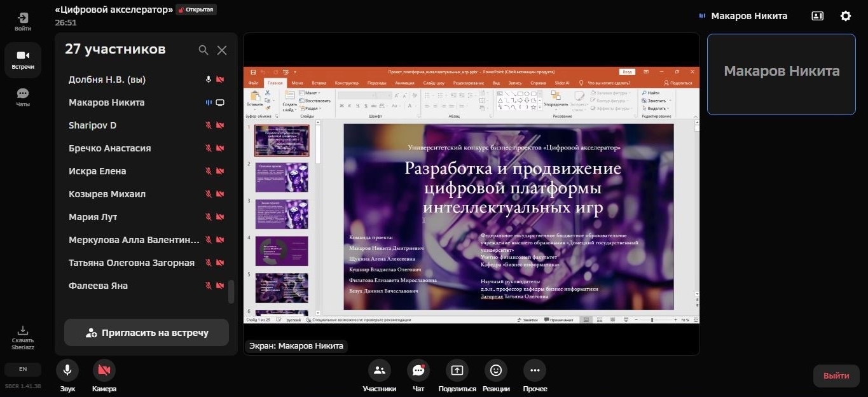This screenshot has width=868, height=397.
Task: Switch to the Анимация ribbon tab
Action: tap(404, 83)
